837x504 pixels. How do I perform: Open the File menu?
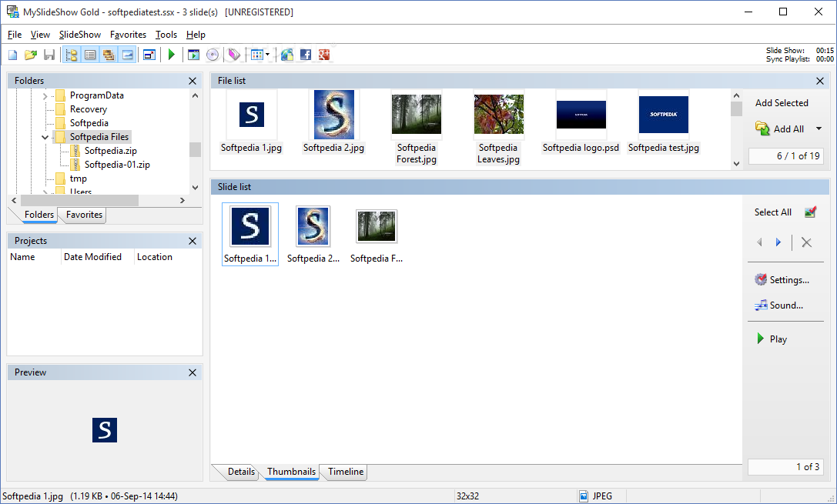[15, 35]
